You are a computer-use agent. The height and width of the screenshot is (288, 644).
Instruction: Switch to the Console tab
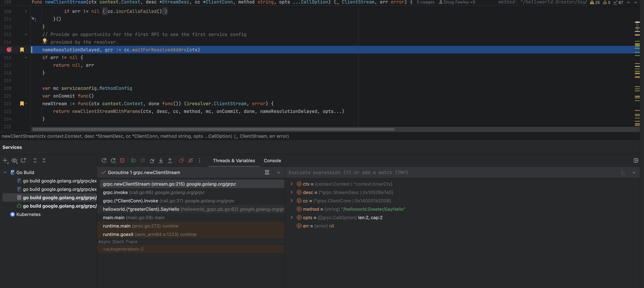click(x=272, y=161)
